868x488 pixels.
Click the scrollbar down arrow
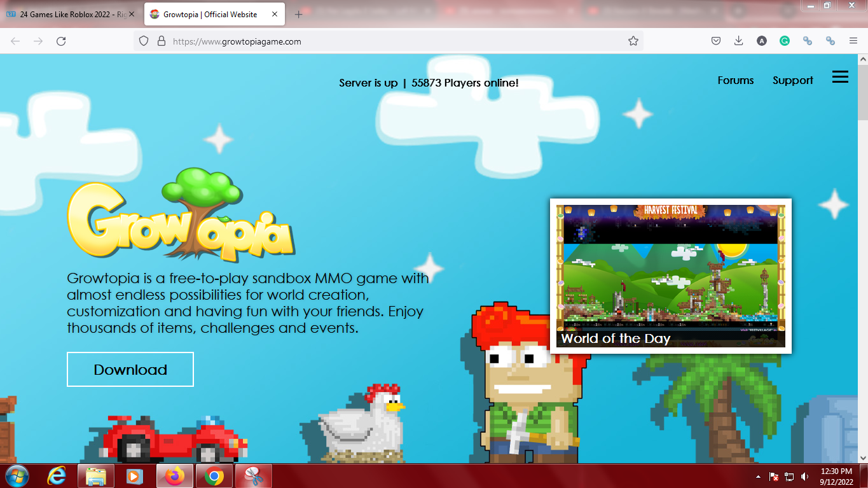click(863, 457)
